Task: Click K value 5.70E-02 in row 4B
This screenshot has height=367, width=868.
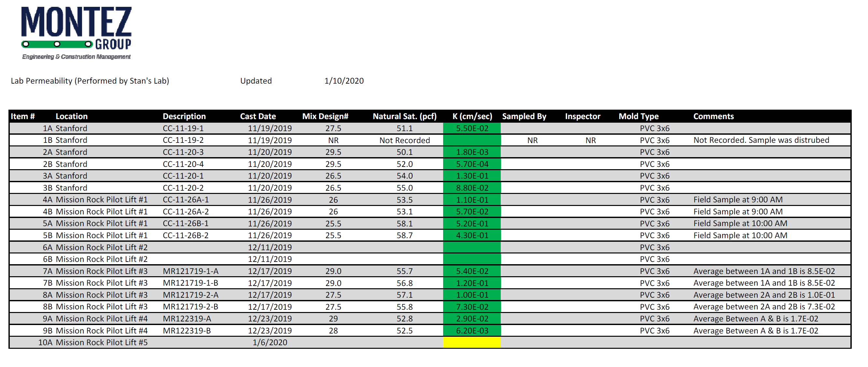Action: [x=472, y=212]
